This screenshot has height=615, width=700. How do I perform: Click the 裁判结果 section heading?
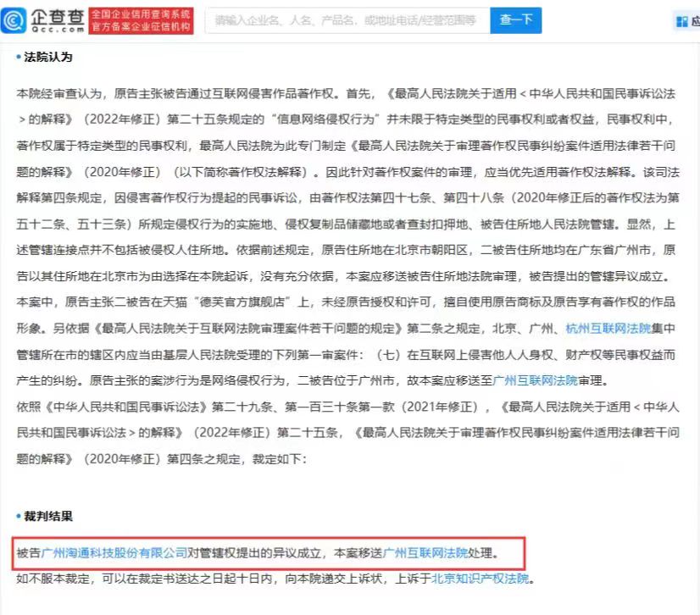click(47, 517)
